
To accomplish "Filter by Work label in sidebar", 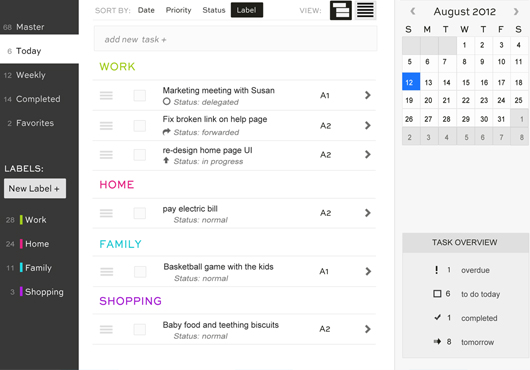I will tap(35, 220).
